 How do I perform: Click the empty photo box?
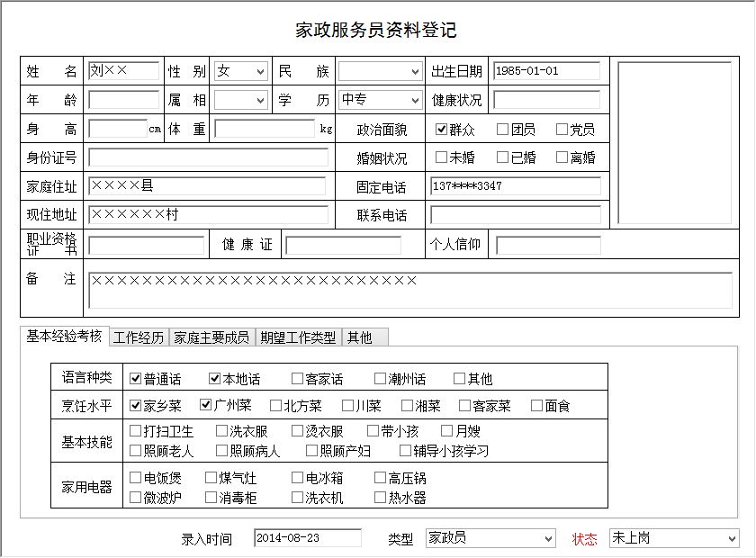point(674,141)
